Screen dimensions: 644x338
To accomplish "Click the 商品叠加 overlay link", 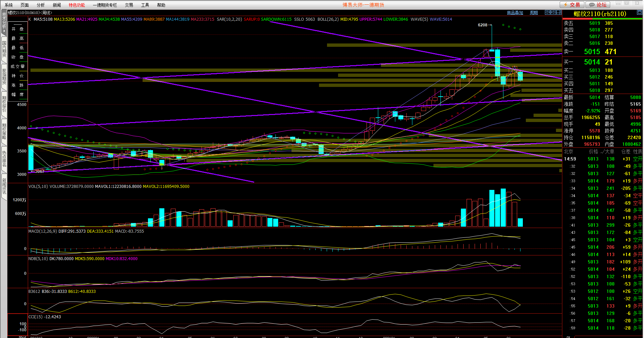I will pos(515,13).
